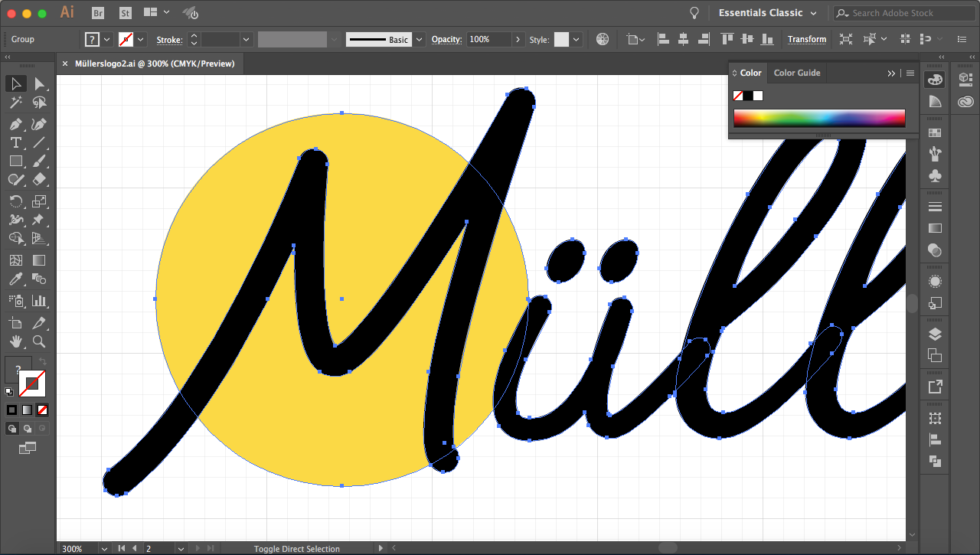
Task: Select the Type tool
Action: point(16,142)
